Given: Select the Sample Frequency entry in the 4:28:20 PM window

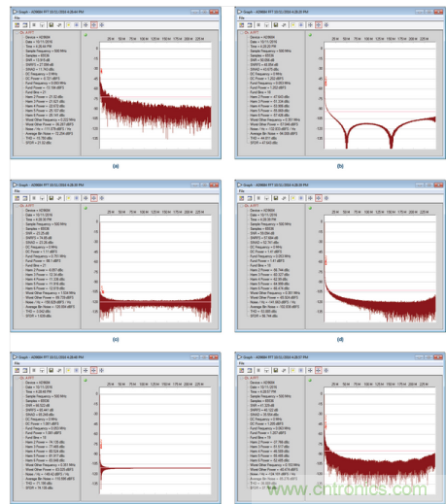Looking at the screenshot, I should tap(271, 50).
